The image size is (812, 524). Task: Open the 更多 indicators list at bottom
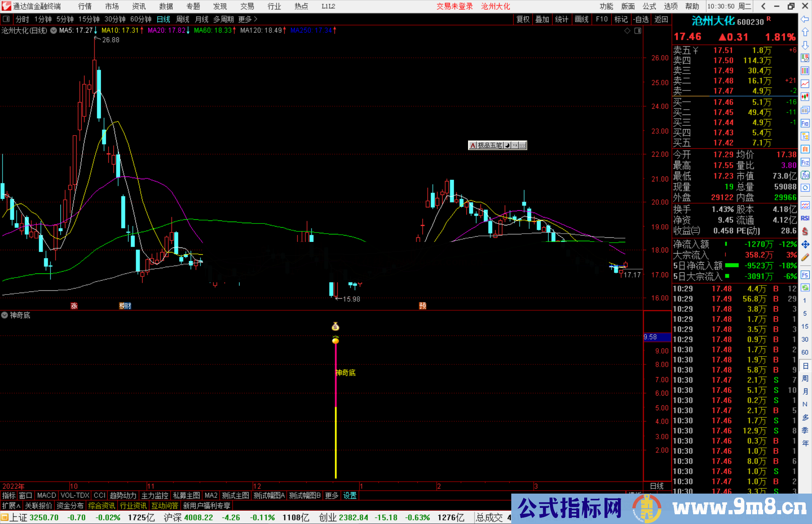332,496
